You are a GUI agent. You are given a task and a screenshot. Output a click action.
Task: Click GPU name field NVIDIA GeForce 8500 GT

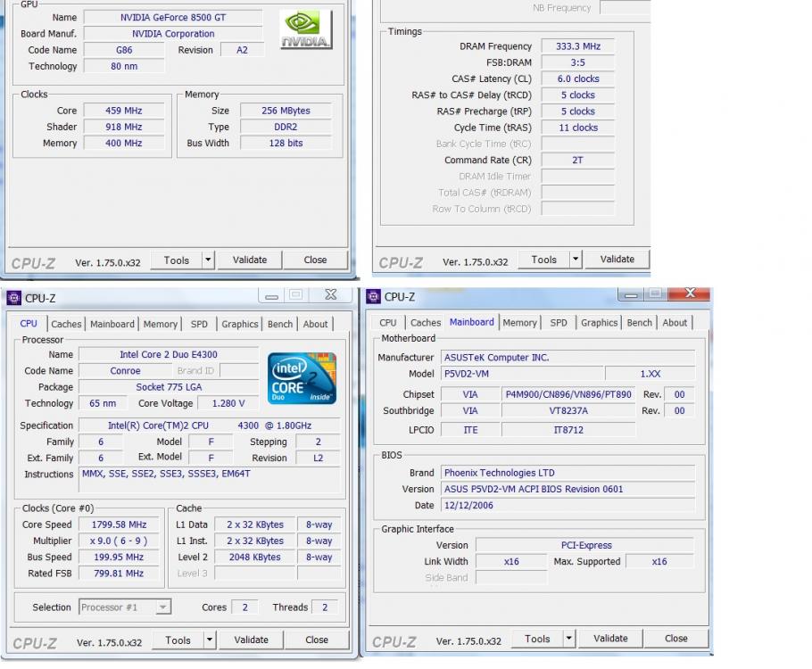click(x=173, y=17)
